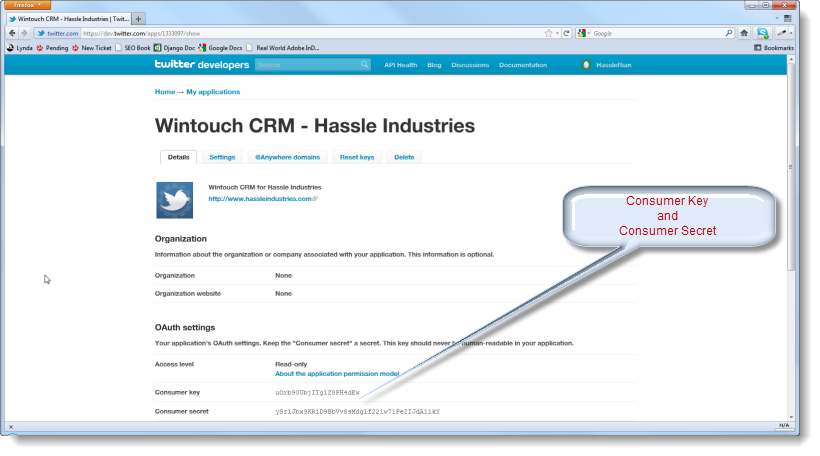Screen dimensions: 820x456
Task: Click the Home icon in Firefox toolbar
Action: click(744, 33)
